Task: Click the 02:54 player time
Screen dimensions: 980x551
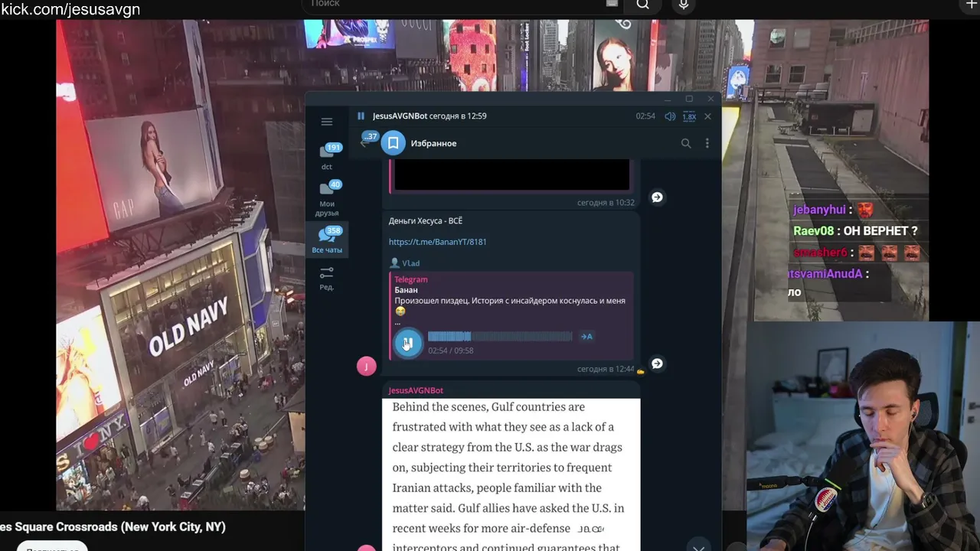Action: point(645,116)
